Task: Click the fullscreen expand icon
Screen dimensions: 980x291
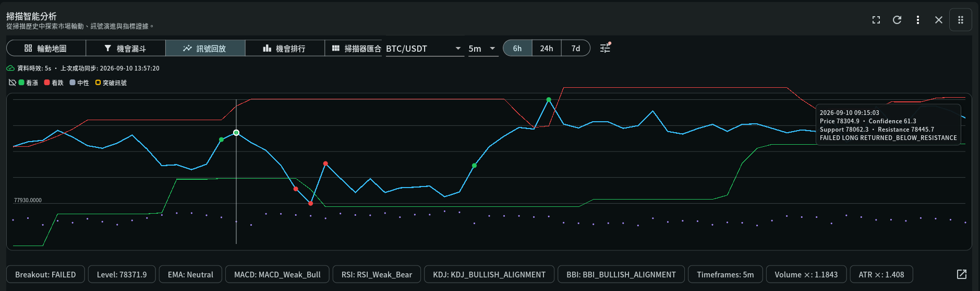Action: [x=876, y=20]
